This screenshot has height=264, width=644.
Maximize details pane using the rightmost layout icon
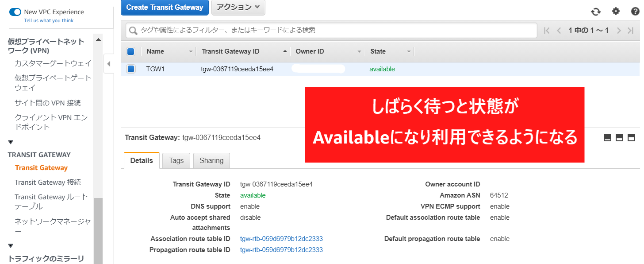[632, 138]
